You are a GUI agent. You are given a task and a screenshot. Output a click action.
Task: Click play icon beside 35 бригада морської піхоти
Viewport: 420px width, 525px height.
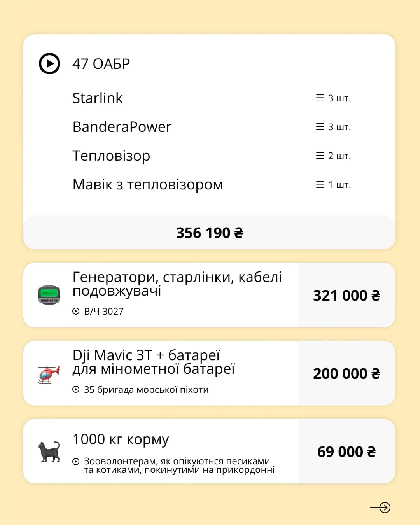click(76, 389)
